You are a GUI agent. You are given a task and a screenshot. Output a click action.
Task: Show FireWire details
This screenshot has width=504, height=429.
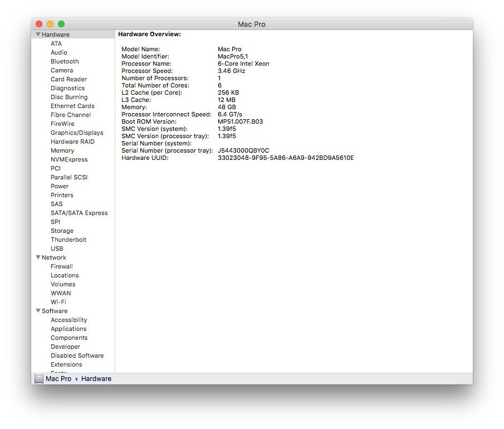click(62, 124)
